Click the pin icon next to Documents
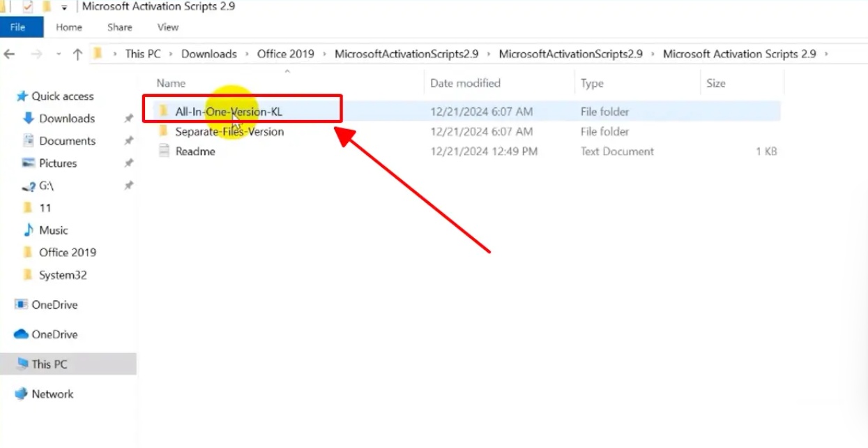 coord(128,141)
